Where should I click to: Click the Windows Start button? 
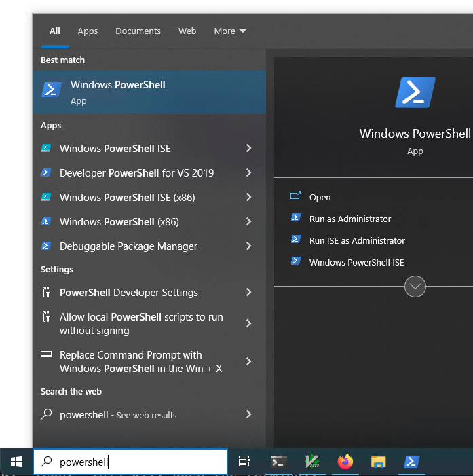tap(16, 462)
